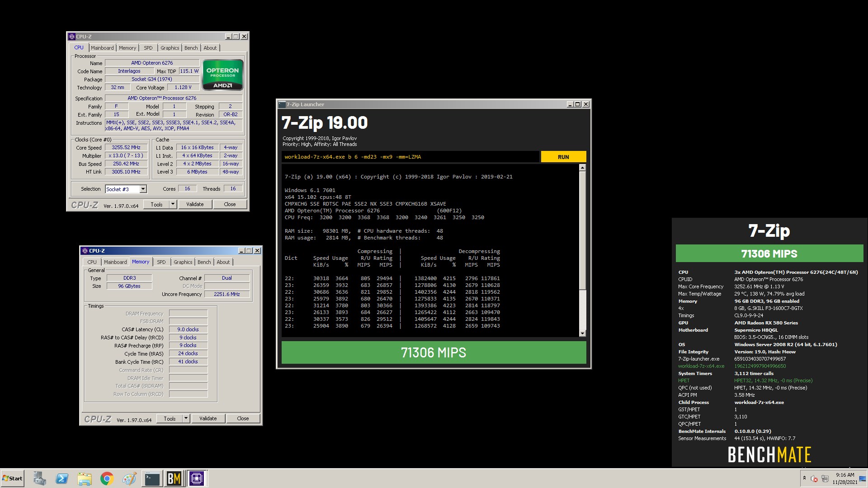Open Graphics tab in memory CPU-Z window
This screenshot has width=868, height=488.
pos(183,262)
